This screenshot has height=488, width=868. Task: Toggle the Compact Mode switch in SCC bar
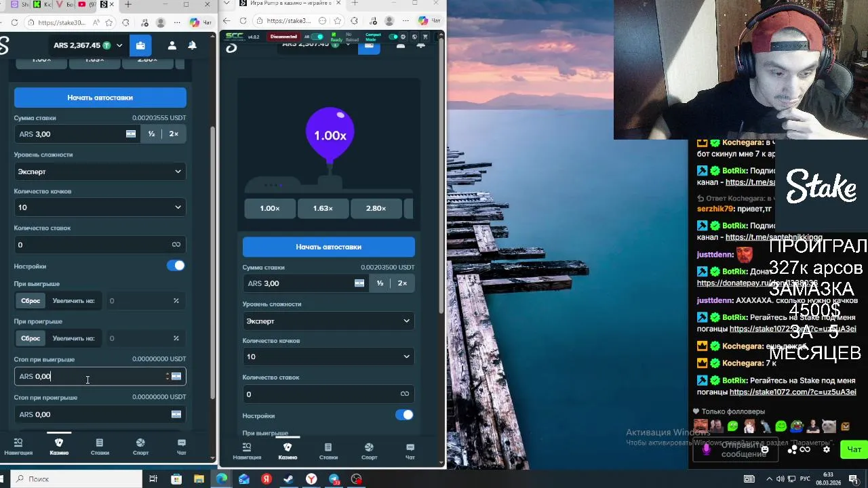[x=393, y=37]
